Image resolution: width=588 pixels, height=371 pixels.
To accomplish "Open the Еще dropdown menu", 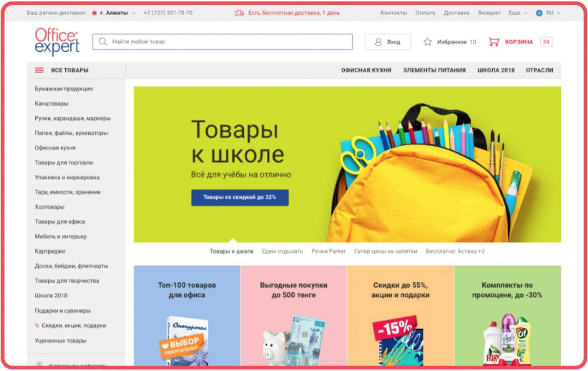I will click(518, 13).
